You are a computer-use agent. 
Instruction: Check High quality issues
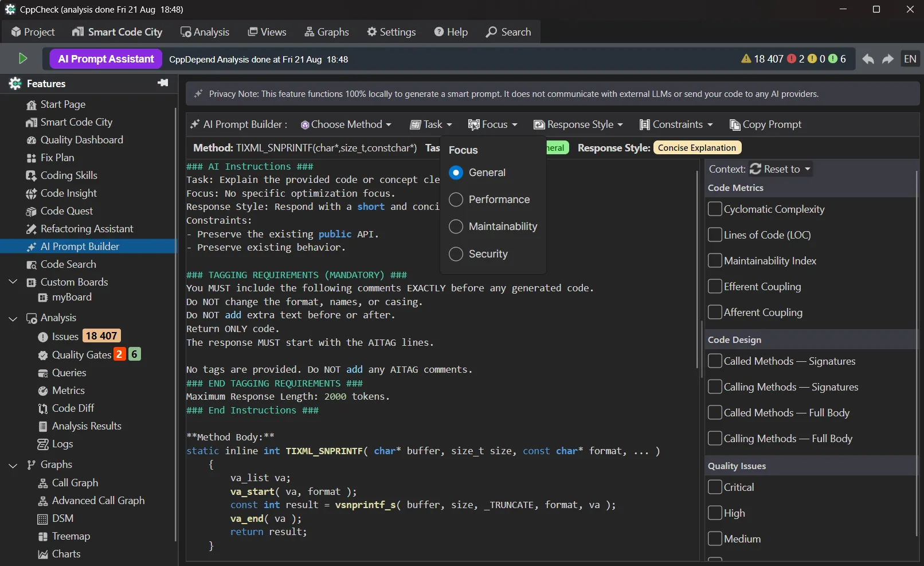[x=715, y=513]
